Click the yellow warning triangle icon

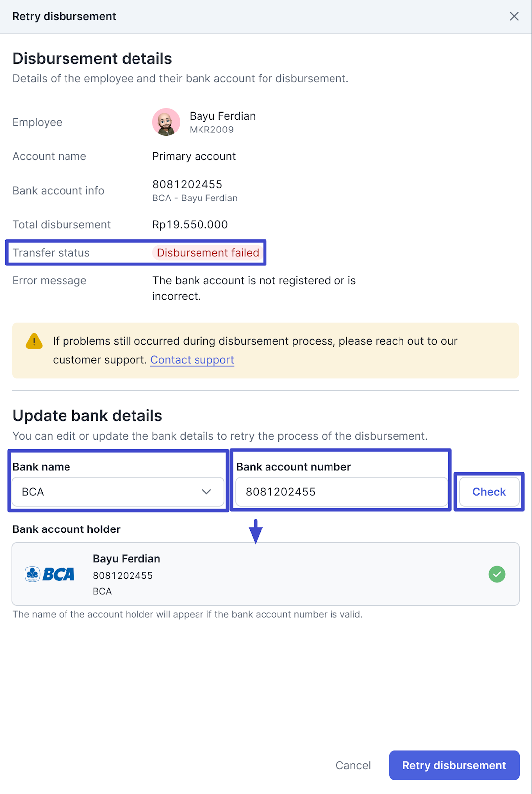[x=34, y=341]
